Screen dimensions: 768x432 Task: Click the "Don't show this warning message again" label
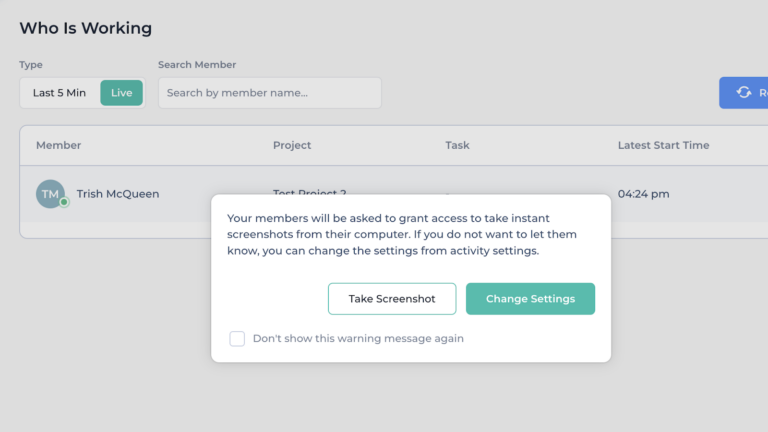(358, 338)
